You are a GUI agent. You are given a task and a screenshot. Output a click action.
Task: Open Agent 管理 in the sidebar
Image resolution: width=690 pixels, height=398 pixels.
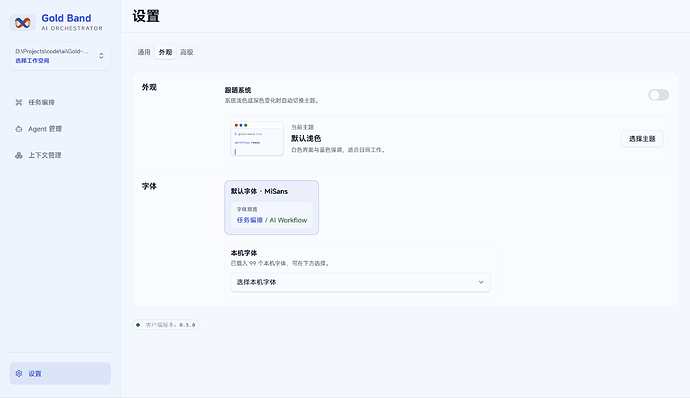[60, 129]
